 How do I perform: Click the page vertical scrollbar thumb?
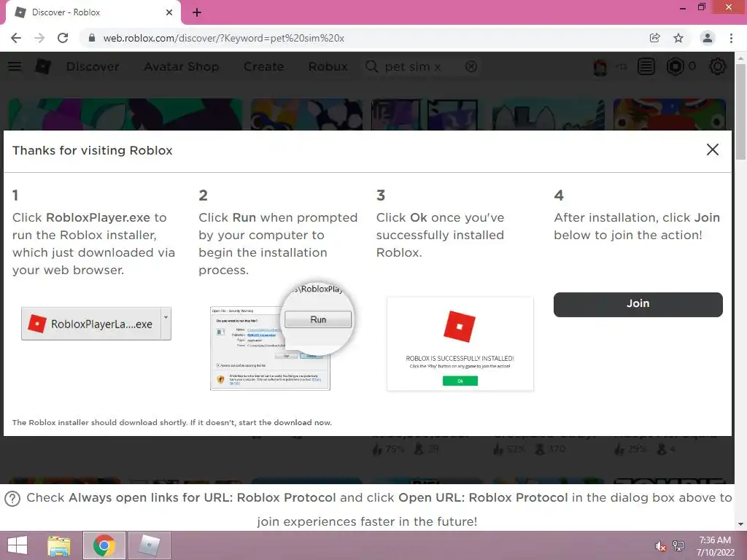pyautogui.click(x=740, y=111)
